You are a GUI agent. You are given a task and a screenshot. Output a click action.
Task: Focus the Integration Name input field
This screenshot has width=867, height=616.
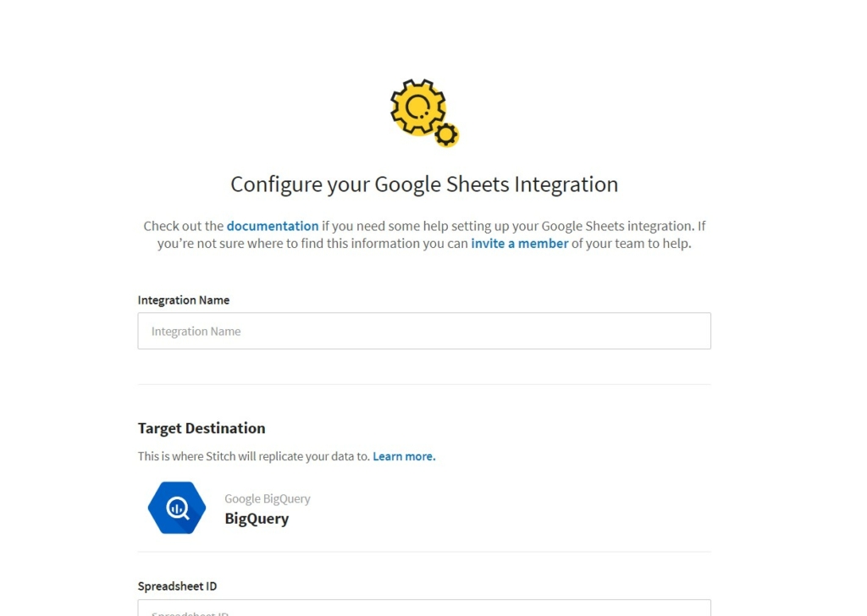click(424, 331)
